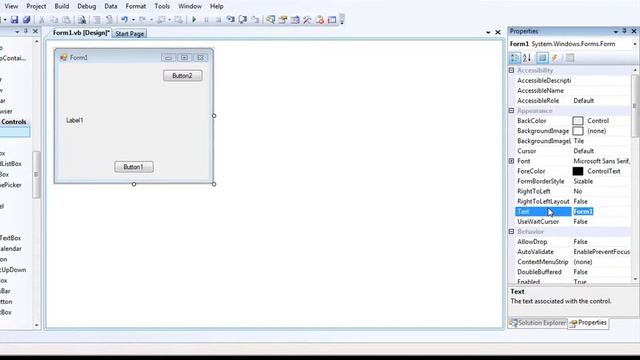Collapse the Appearance category
The image size is (640, 360).
(x=511, y=111)
